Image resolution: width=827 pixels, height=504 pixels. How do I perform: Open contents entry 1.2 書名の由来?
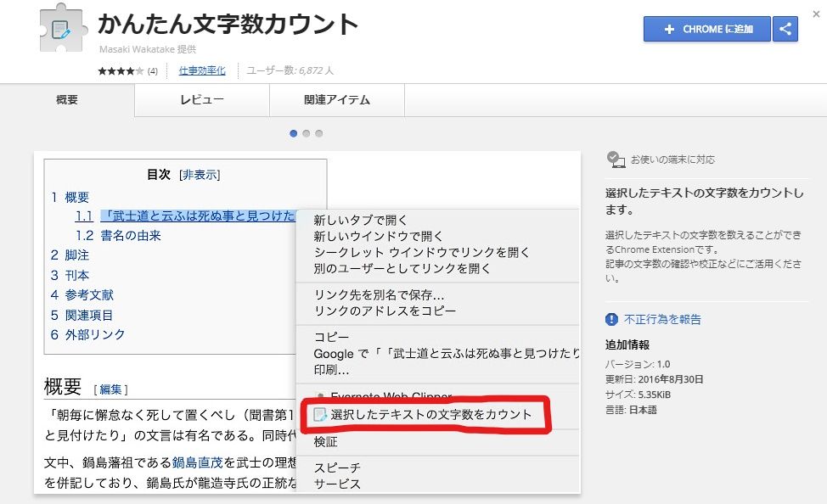pyautogui.click(x=118, y=235)
